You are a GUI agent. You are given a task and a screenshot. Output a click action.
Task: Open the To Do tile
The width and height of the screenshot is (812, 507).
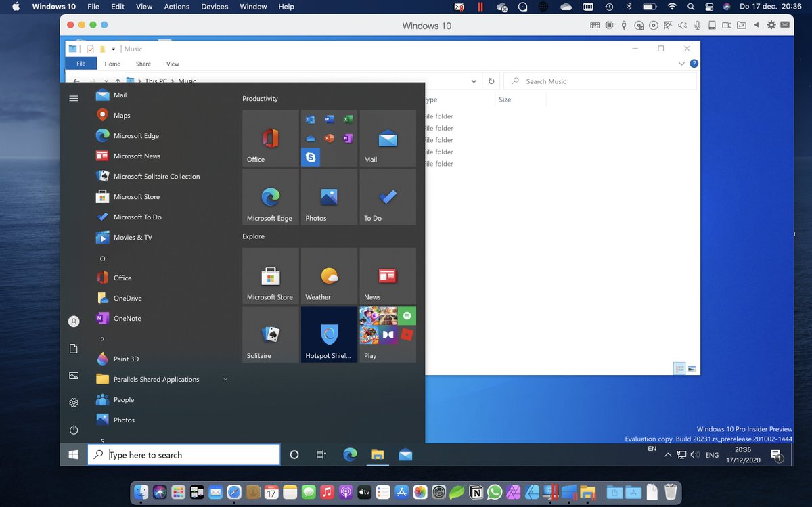[388, 197]
